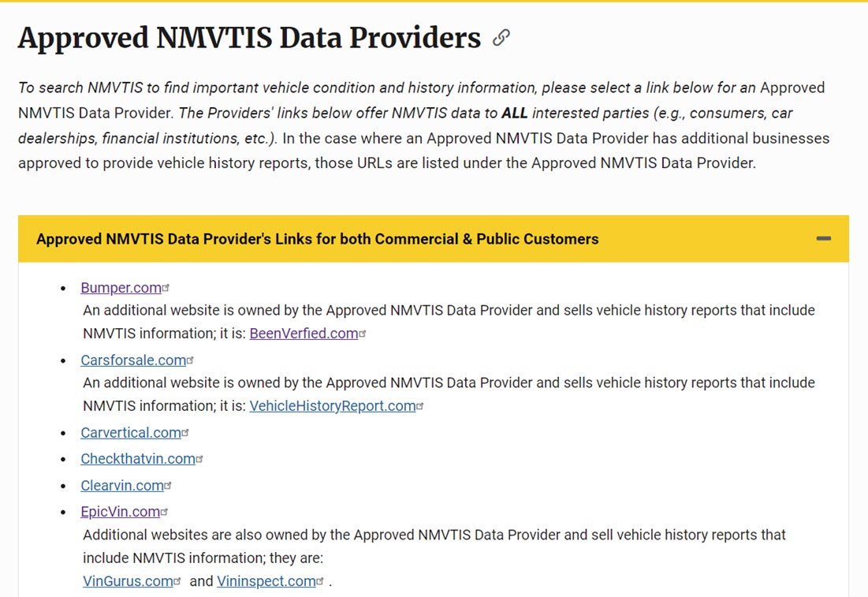Open the Checkthatvin.com link
This screenshot has height=597, width=868.
click(x=137, y=459)
